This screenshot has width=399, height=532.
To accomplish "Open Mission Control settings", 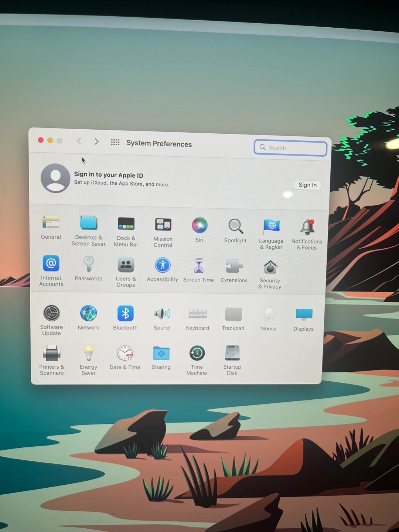I will pos(163,225).
